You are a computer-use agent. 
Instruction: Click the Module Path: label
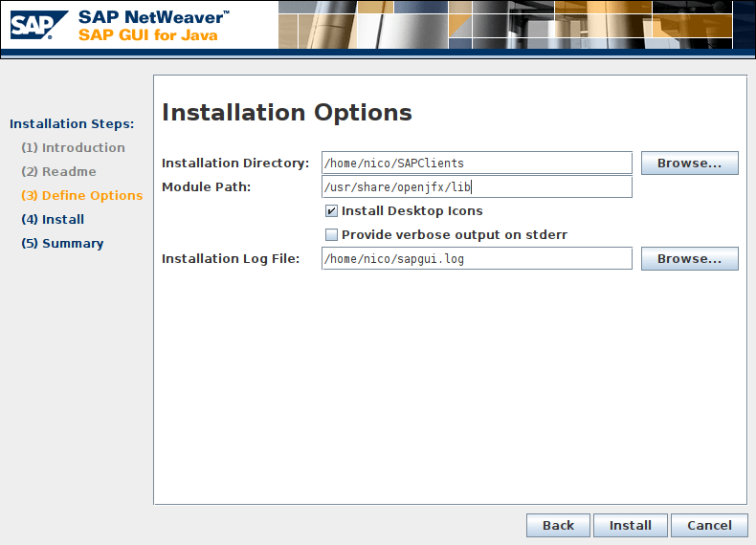coord(207,187)
